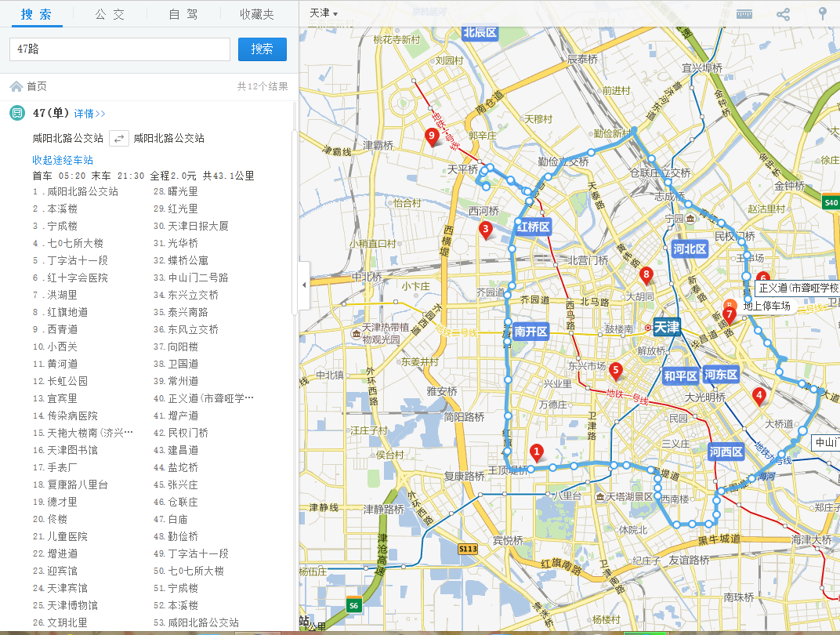840x635 pixels.
Task: Open the share map icon
Action: click(783, 14)
